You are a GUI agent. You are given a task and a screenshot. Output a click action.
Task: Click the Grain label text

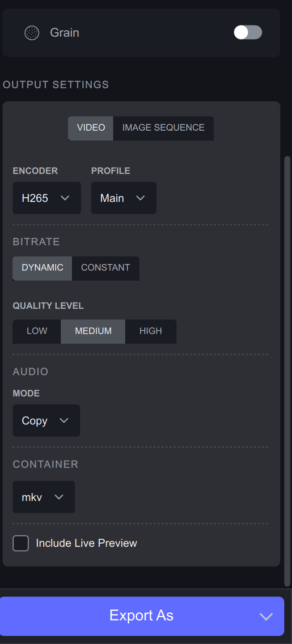click(x=64, y=33)
